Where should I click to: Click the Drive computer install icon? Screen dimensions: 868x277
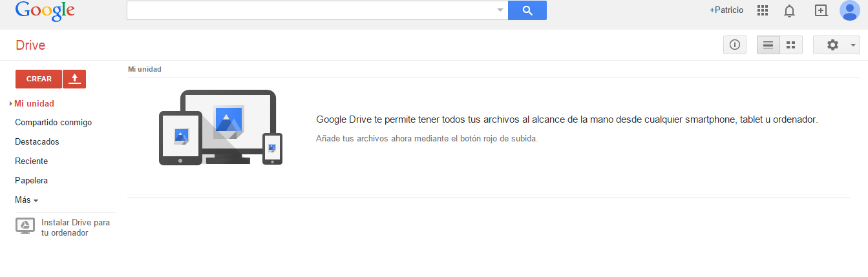[25, 225]
